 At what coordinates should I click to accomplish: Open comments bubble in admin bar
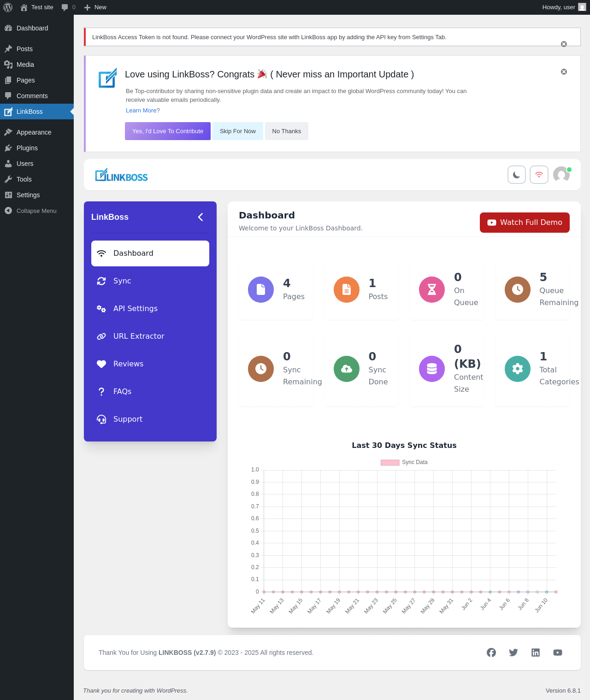68,7
